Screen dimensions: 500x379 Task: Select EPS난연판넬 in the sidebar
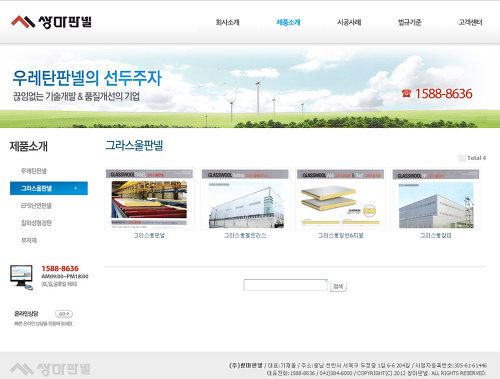(36, 206)
